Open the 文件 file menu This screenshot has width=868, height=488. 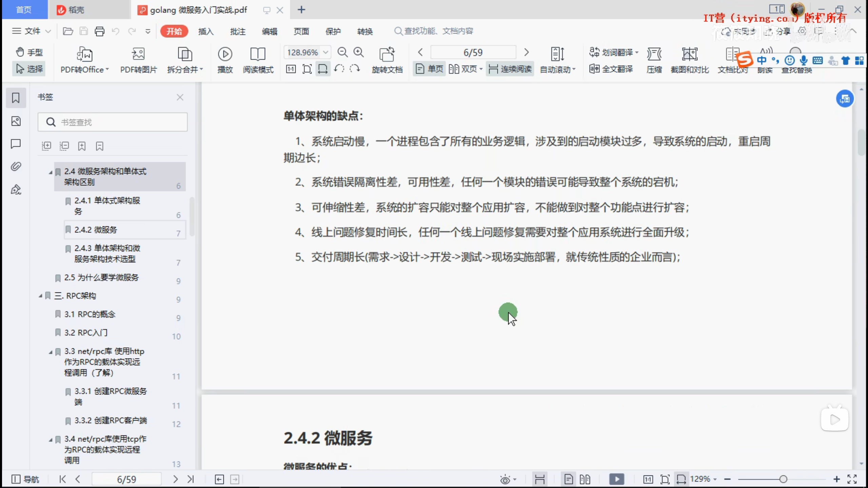tap(31, 31)
